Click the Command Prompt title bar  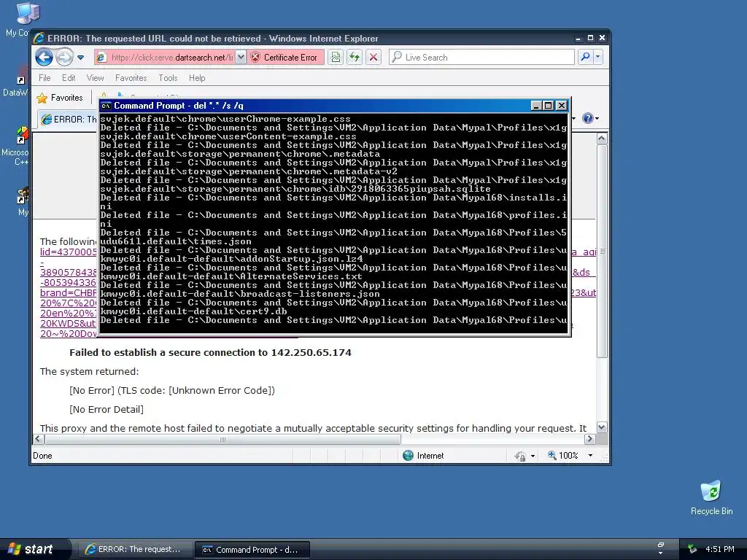pyautogui.click(x=314, y=106)
